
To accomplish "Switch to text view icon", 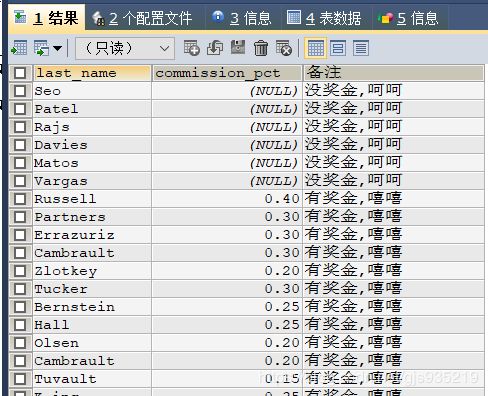I will click(x=361, y=48).
